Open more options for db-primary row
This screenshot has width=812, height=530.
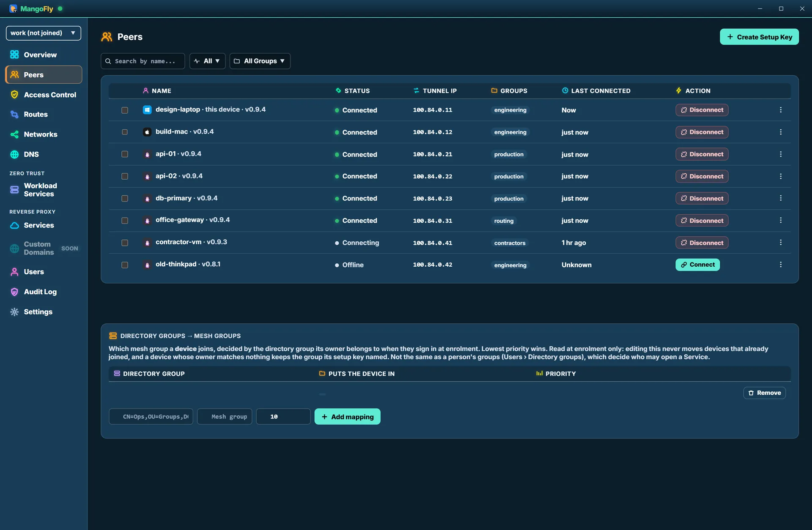click(781, 198)
